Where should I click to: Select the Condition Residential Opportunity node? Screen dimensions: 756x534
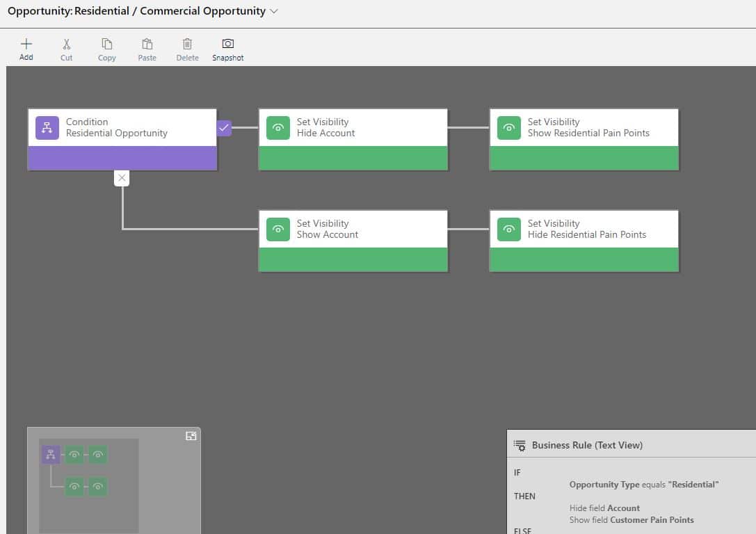122,139
